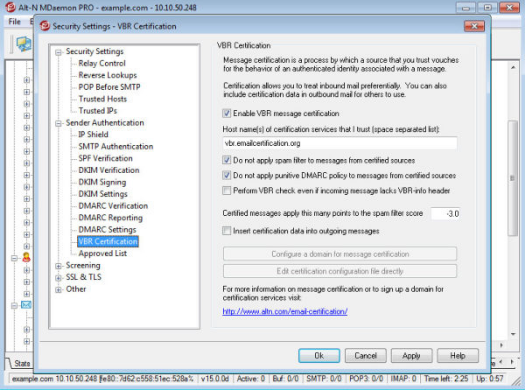
Task: Select DKIM Verification tree item
Action: (109, 170)
